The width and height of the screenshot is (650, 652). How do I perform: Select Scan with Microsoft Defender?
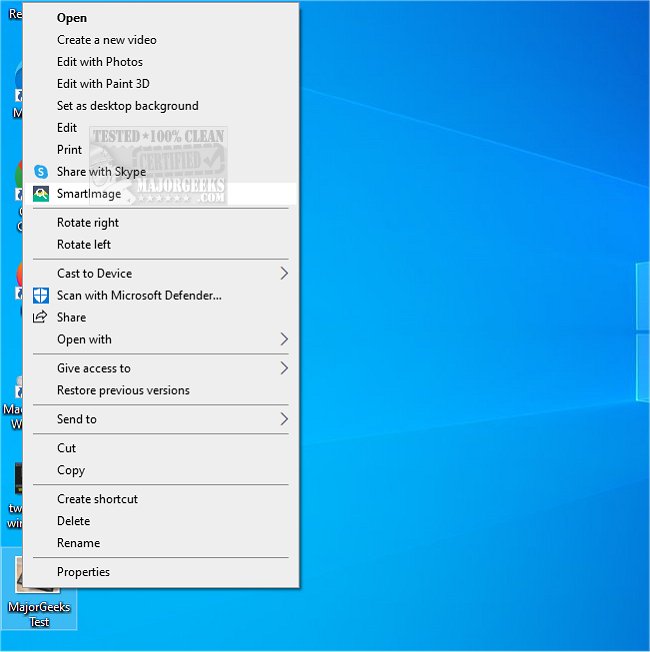point(161,295)
